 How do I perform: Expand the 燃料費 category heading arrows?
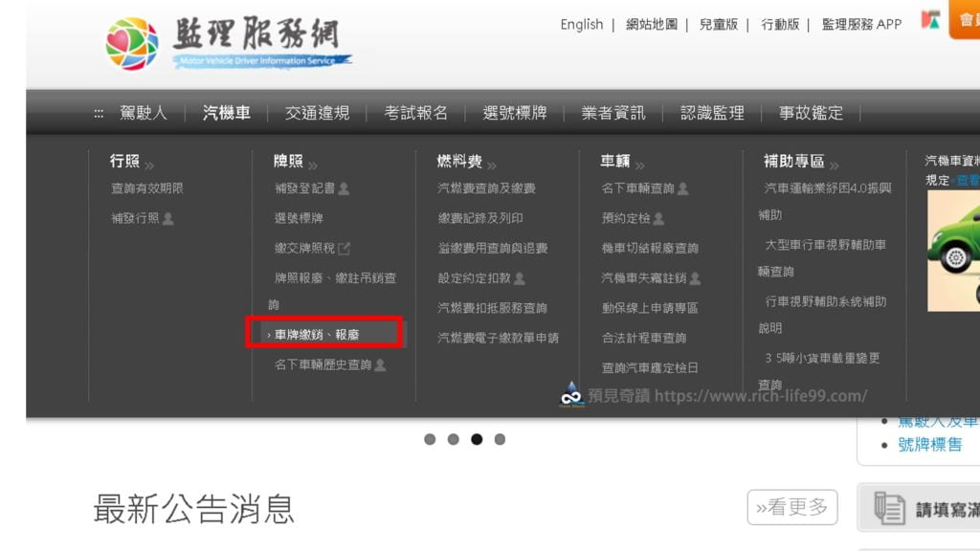(492, 165)
